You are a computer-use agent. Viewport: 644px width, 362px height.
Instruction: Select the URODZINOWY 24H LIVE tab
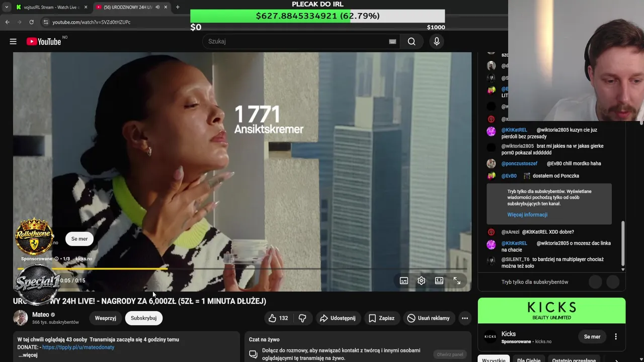point(128,7)
